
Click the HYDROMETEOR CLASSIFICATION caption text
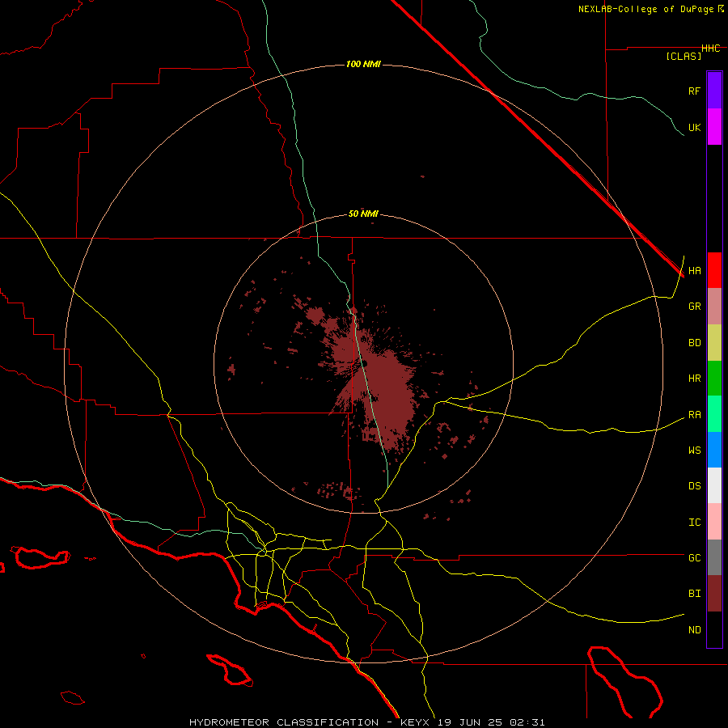pyautogui.click(x=284, y=722)
